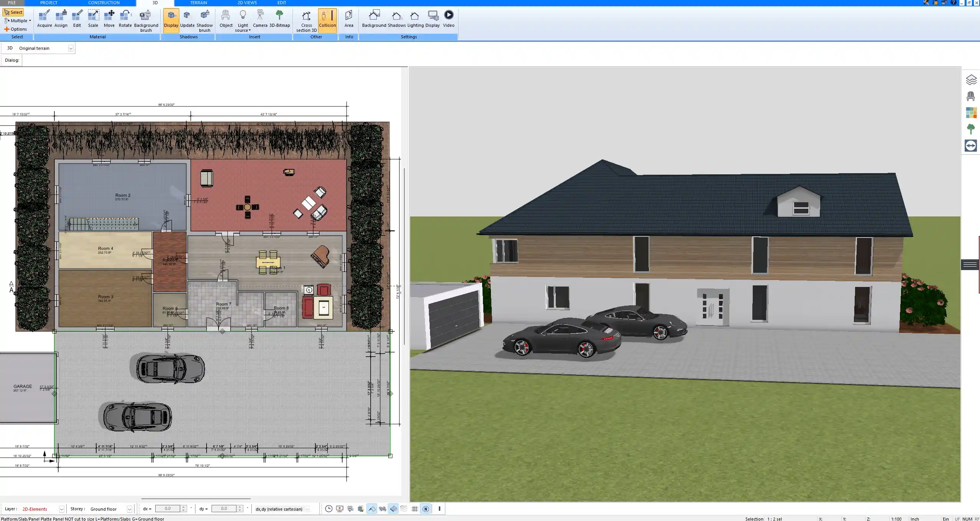The image size is (980, 521).
Task: Select the Assign material tool
Action: coord(61,19)
